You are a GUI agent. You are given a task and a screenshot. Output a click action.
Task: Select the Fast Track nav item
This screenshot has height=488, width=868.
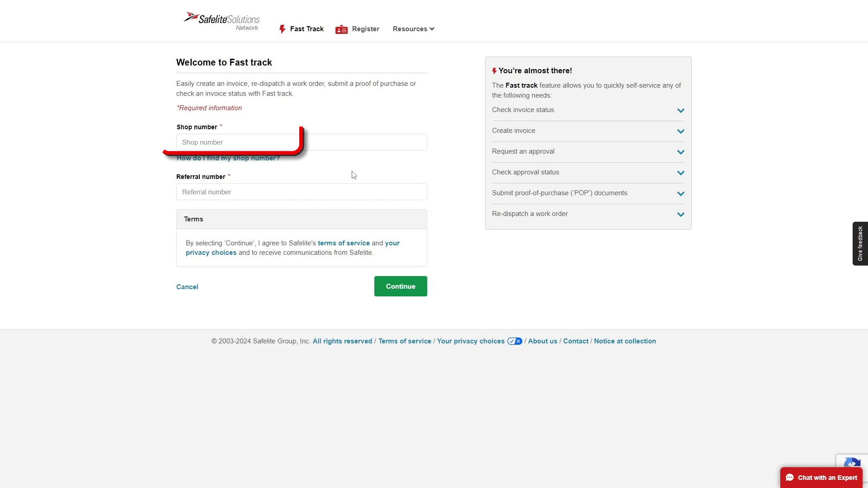point(307,29)
